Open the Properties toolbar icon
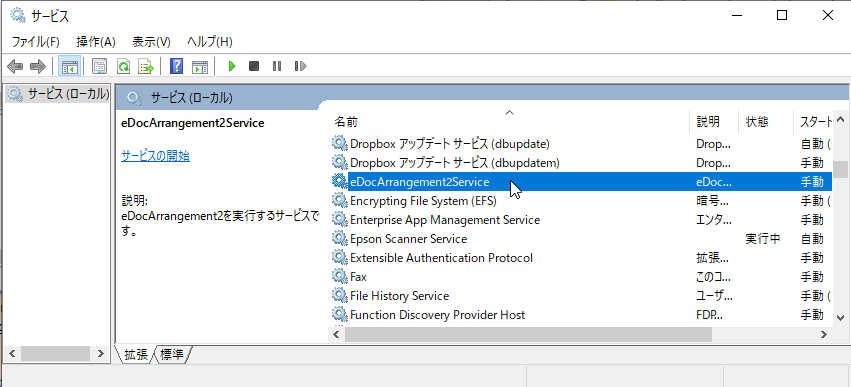Image resolution: width=851 pixels, height=387 pixels. pos(99,66)
